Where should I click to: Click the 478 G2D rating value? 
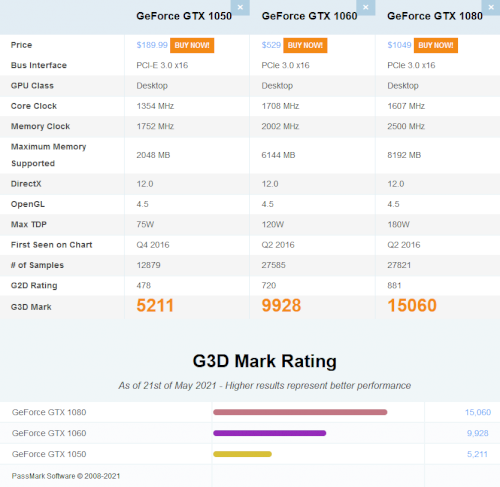click(x=144, y=285)
